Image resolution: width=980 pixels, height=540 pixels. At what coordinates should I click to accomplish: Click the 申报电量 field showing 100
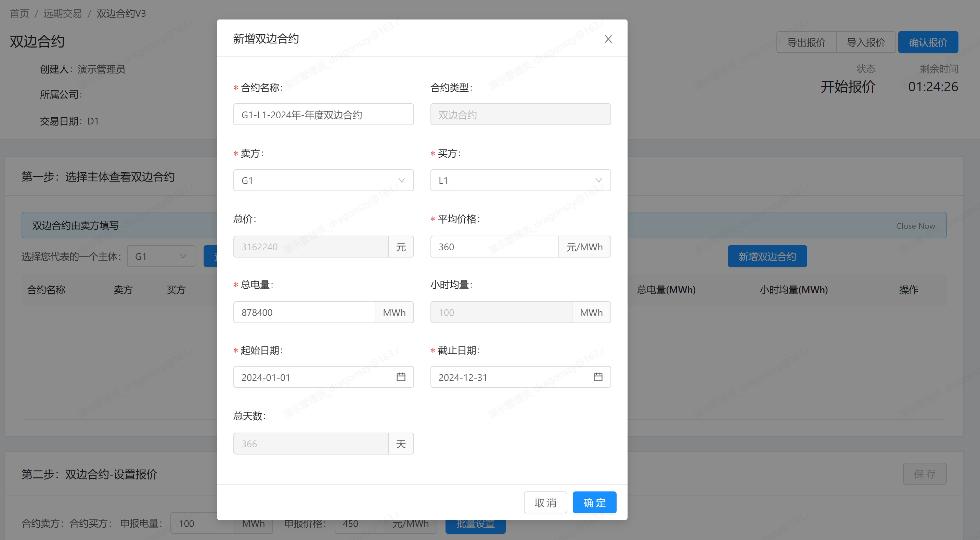(x=202, y=523)
